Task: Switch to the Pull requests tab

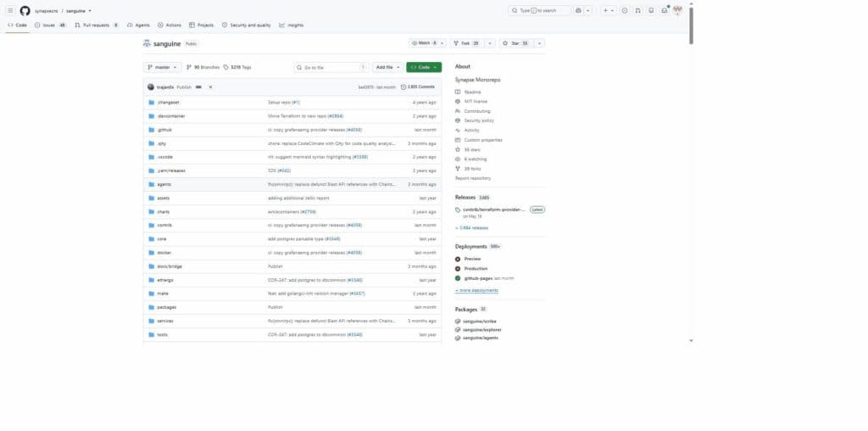Action: pos(97,25)
